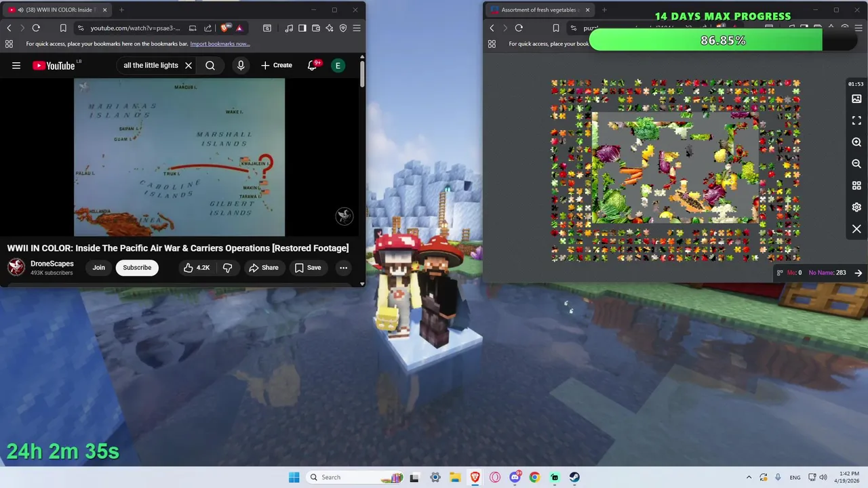The height and width of the screenshot is (488, 868).
Task: Like the WWII IN COLOR video
Action: pyautogui.click(x=196, y=268)
